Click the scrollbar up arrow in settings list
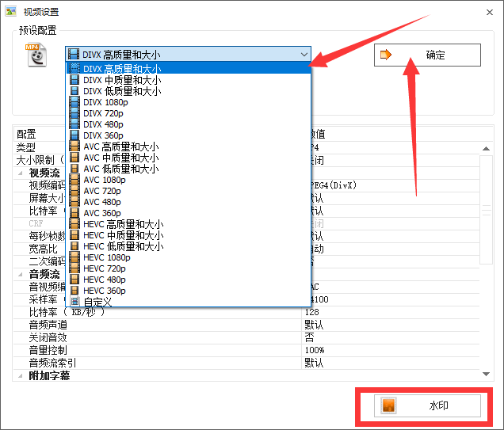504x430 pixels. point(486,148)
